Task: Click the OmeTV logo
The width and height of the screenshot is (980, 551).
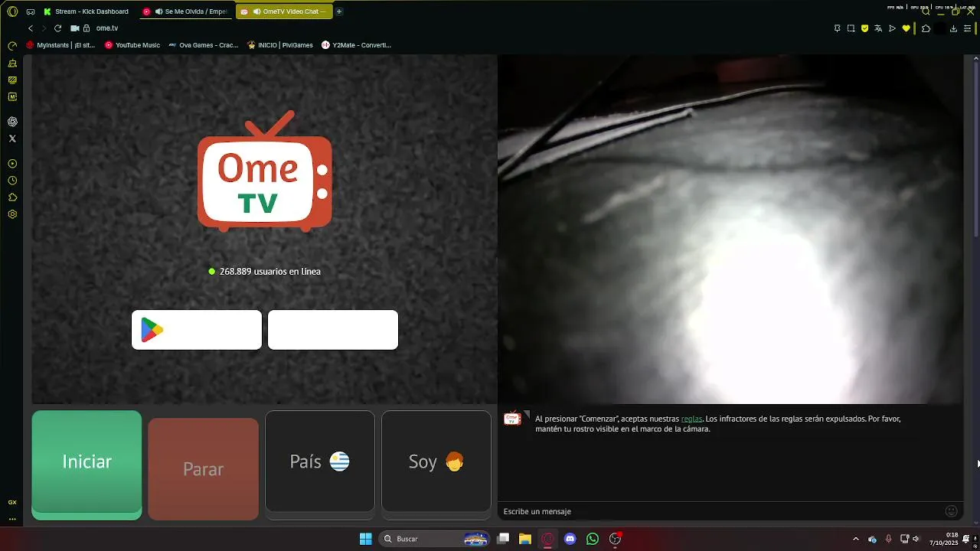Action: tap(265, 171)
